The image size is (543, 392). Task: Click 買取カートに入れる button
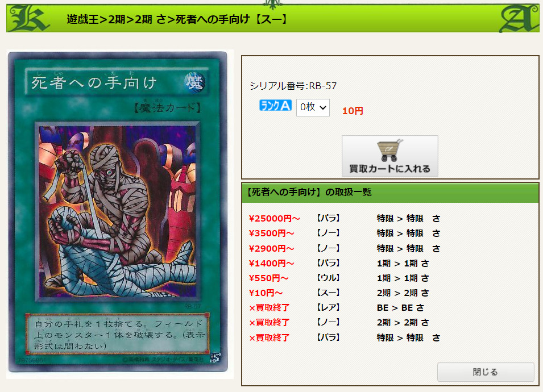390,156
